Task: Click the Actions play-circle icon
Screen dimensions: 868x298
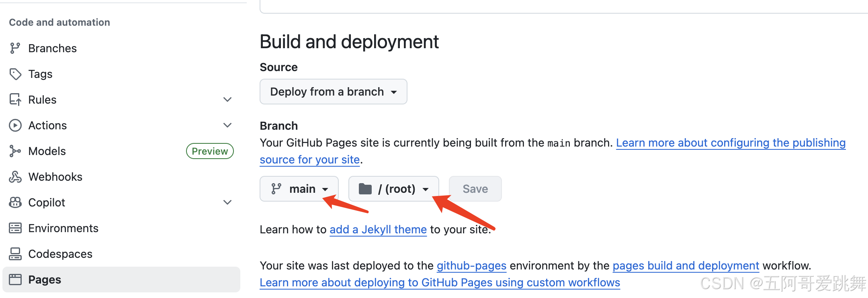Action: click(x=15, y=125)
